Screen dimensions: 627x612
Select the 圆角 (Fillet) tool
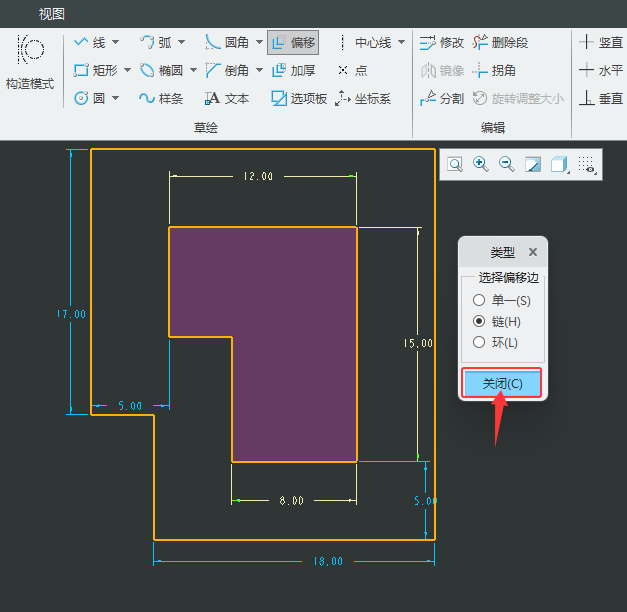point(227,42)
